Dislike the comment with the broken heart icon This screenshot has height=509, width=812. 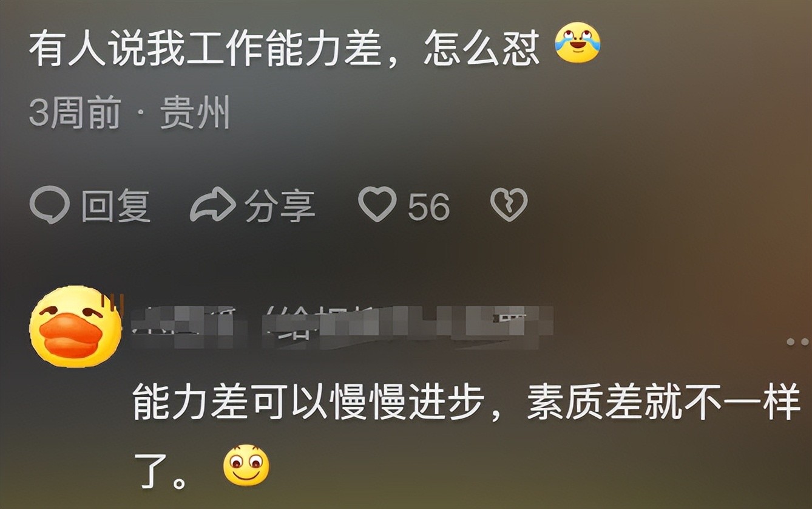509,205
